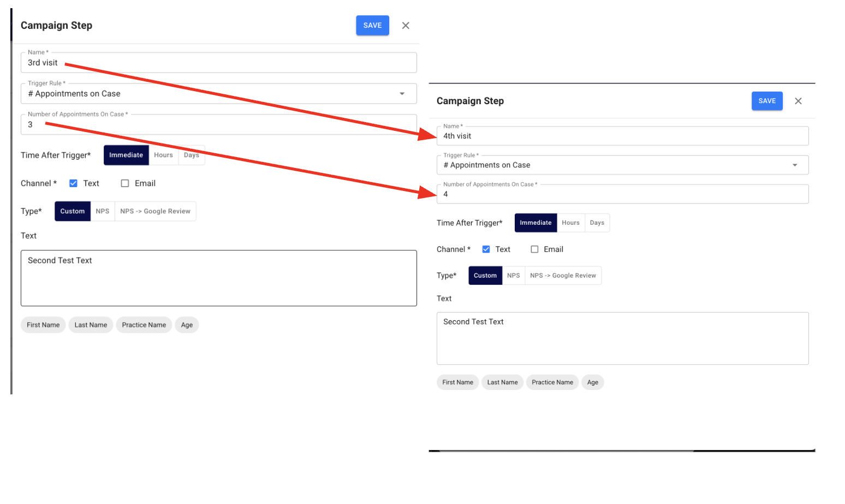
Task: Choose NPS type in 4th visit step
Action: click(513, 276)
